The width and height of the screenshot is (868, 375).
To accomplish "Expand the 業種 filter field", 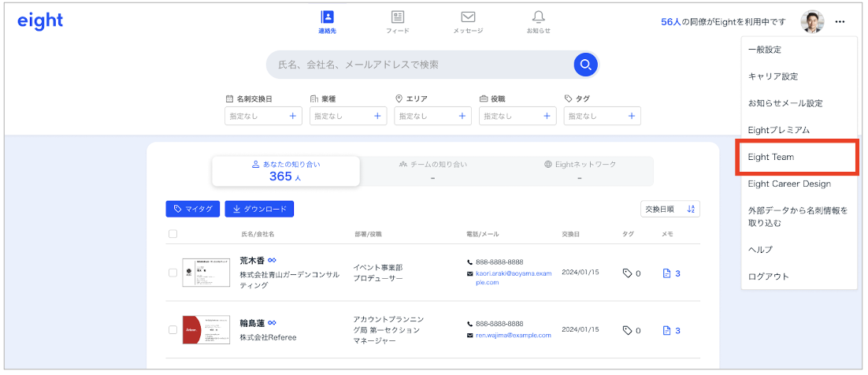I will pyautogui.click(x=349, y=116).
